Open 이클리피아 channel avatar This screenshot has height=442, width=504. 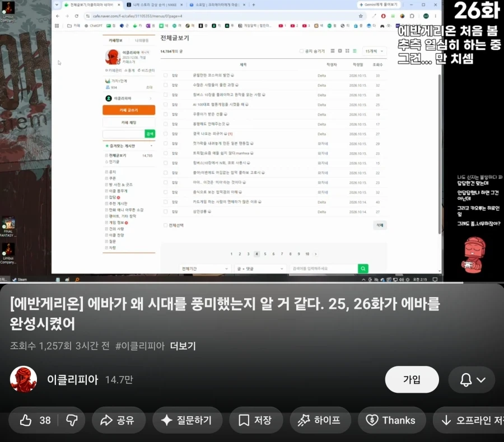[x=24, y=379]
